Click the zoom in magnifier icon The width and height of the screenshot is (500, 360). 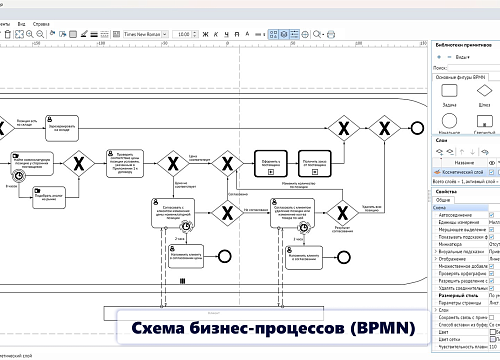pyautogui.click(x=30, y=34)
